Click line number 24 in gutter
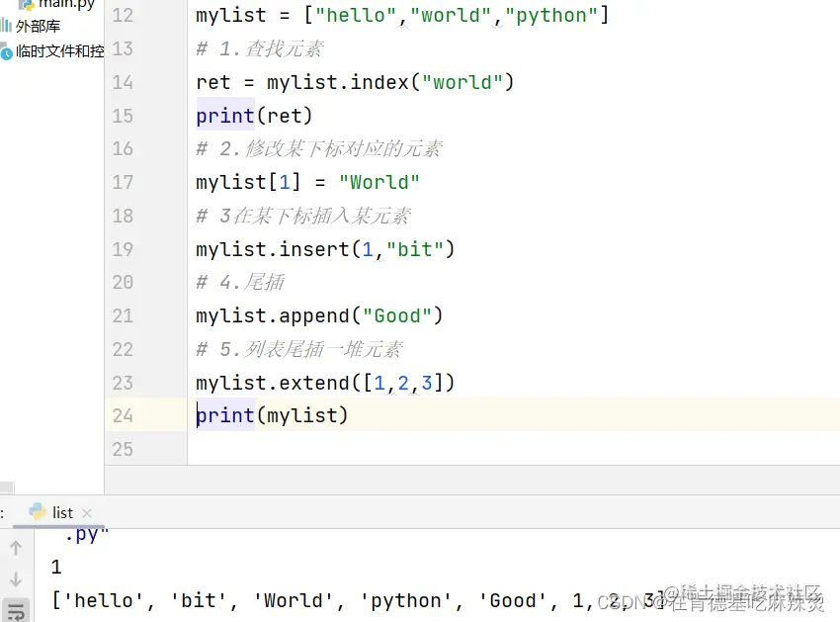 [123, 415]
